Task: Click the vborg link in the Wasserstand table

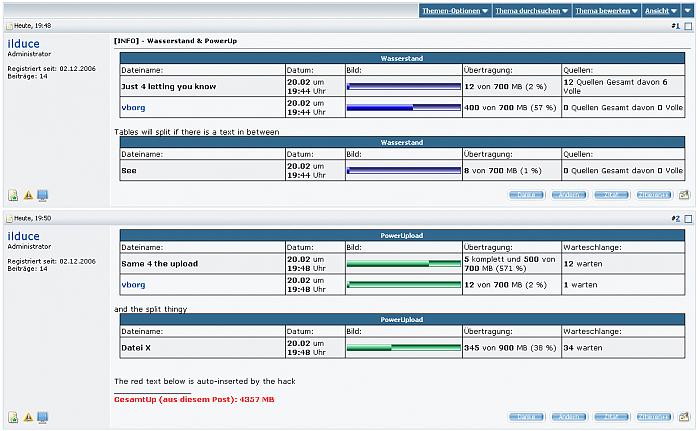Action: [133, 107]
